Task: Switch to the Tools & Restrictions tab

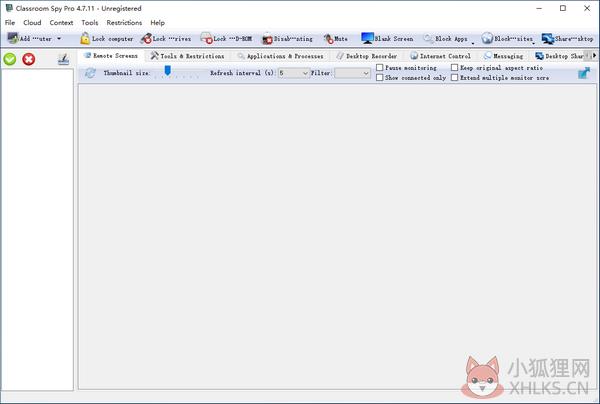Action: coord(187,56)
